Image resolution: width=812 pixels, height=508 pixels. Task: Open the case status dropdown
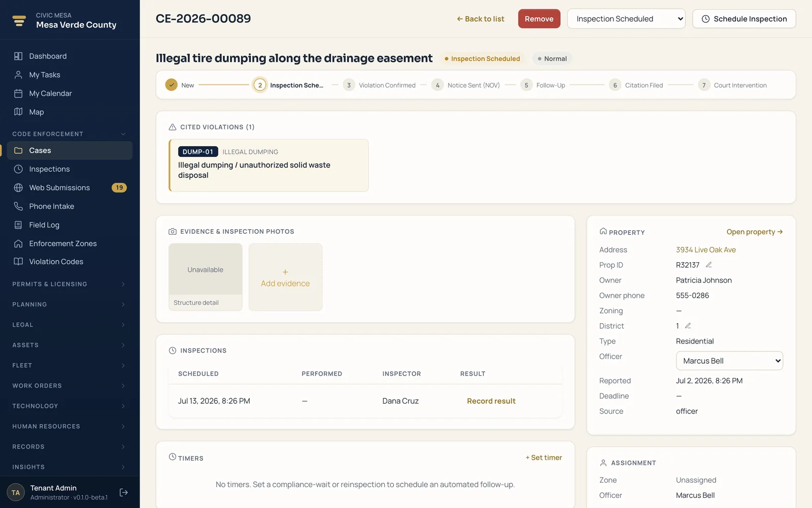[x=626, y=19]
